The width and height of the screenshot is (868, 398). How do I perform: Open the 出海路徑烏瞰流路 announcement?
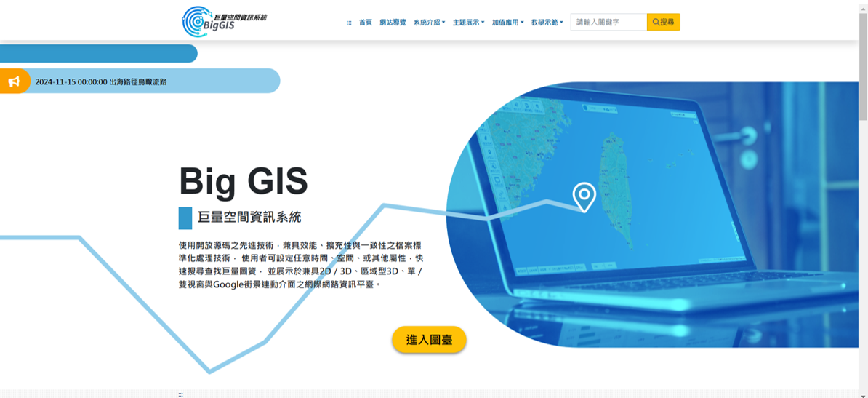[x=101, y=81]
